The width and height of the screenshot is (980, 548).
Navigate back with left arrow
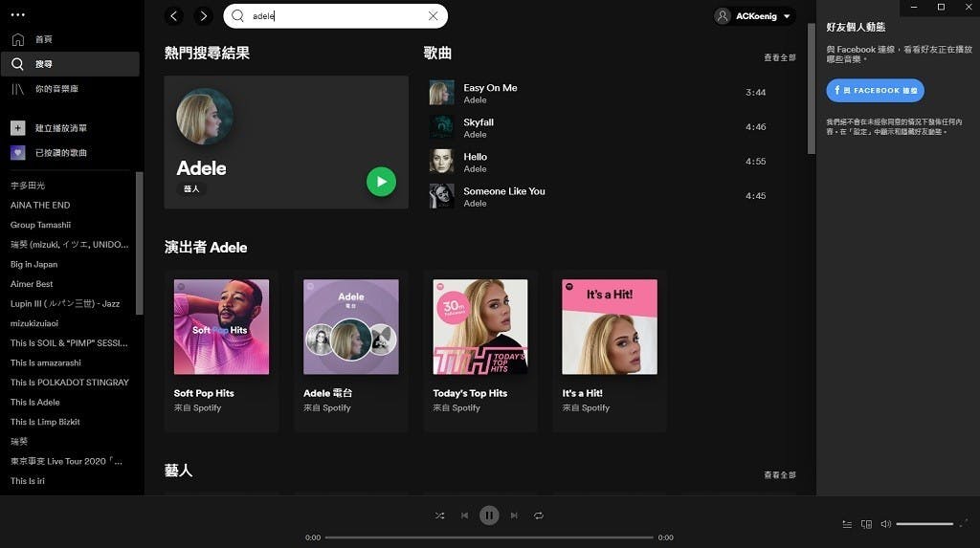174,16
